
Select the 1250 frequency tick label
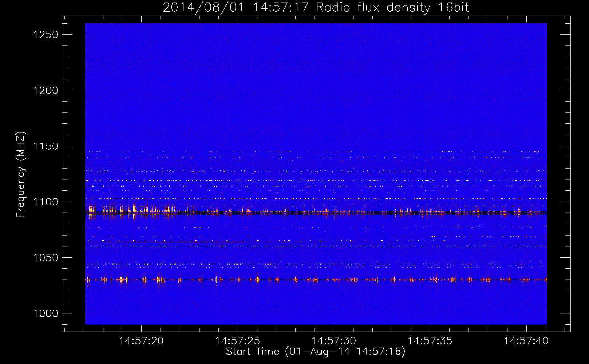[46, 35]
